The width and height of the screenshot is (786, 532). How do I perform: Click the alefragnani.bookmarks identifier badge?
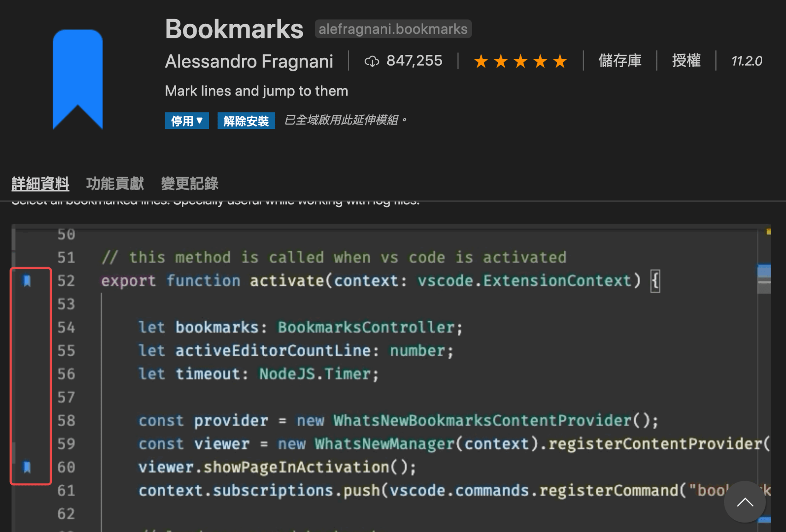pos(393,28)
